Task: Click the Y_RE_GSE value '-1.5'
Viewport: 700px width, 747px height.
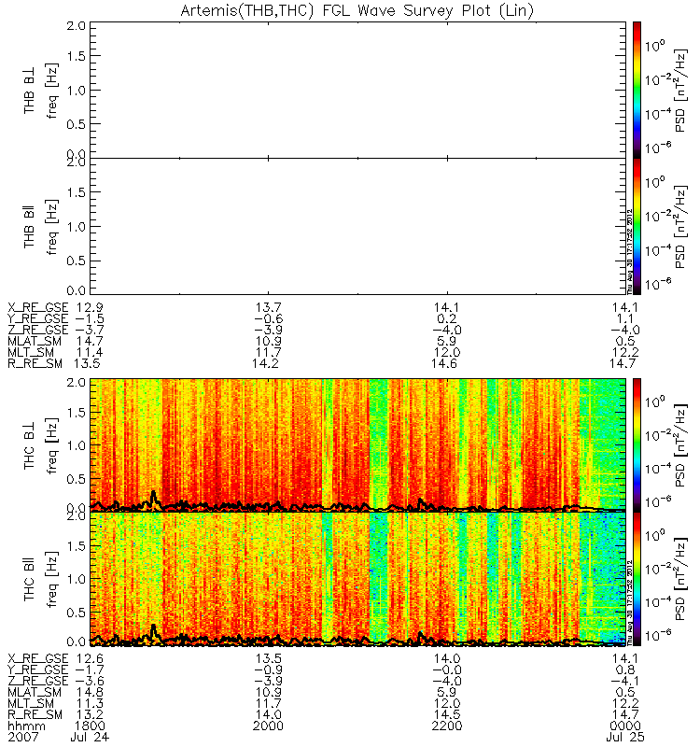Action: (x=90, y=318)
